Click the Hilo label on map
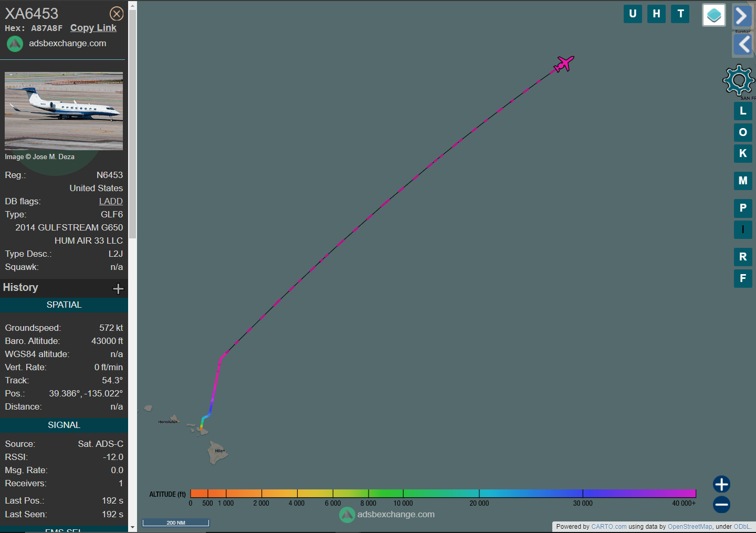Image resolution: width=756 pixels, height=533 pixels. [x=219, y=451]
